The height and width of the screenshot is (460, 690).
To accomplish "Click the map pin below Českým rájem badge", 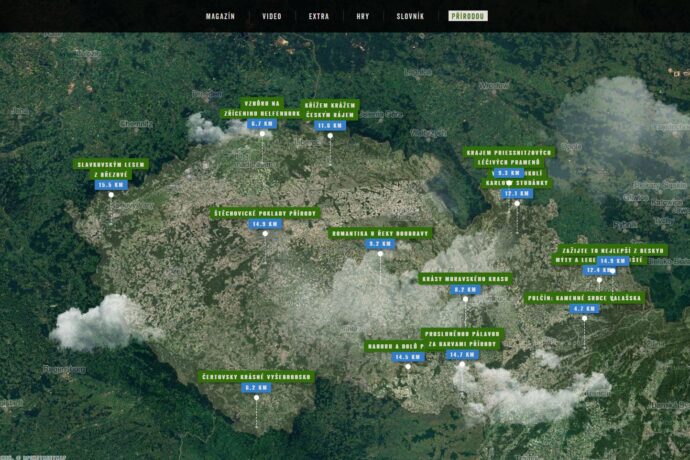I will point(330,136).
